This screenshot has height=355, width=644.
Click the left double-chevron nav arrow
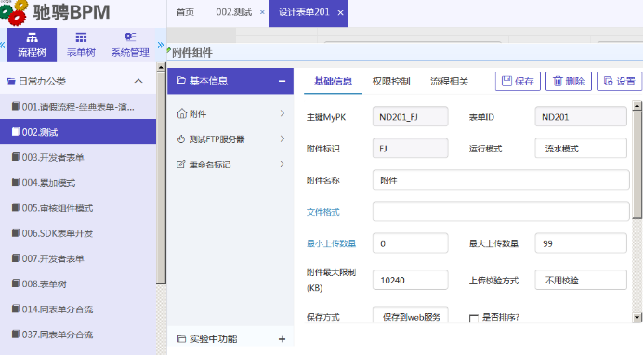(3, 45)
